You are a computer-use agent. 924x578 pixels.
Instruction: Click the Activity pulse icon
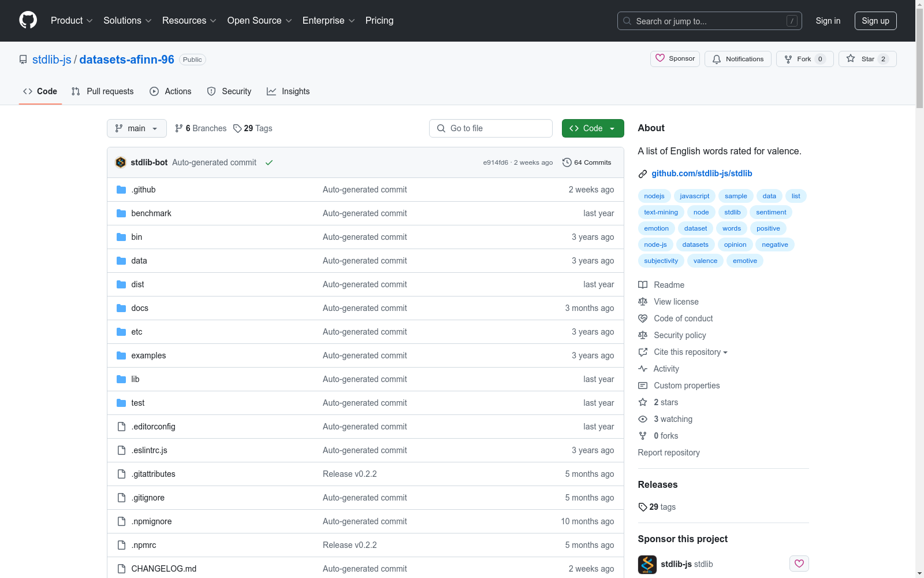[643, 369]
